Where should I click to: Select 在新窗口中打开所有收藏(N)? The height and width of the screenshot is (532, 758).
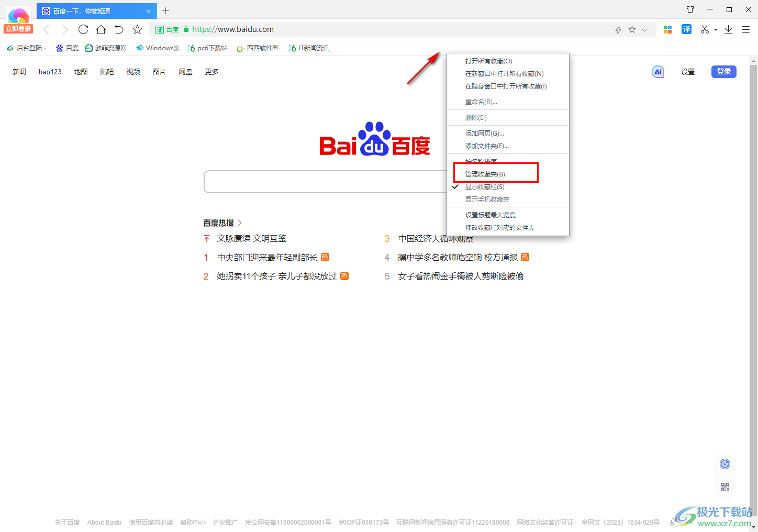[508, 74]
